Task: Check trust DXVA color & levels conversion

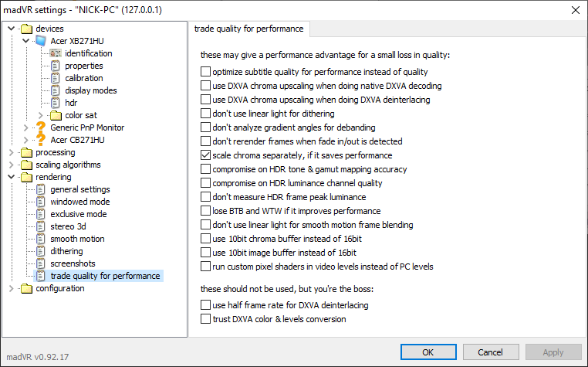Action: coord(205,319)
